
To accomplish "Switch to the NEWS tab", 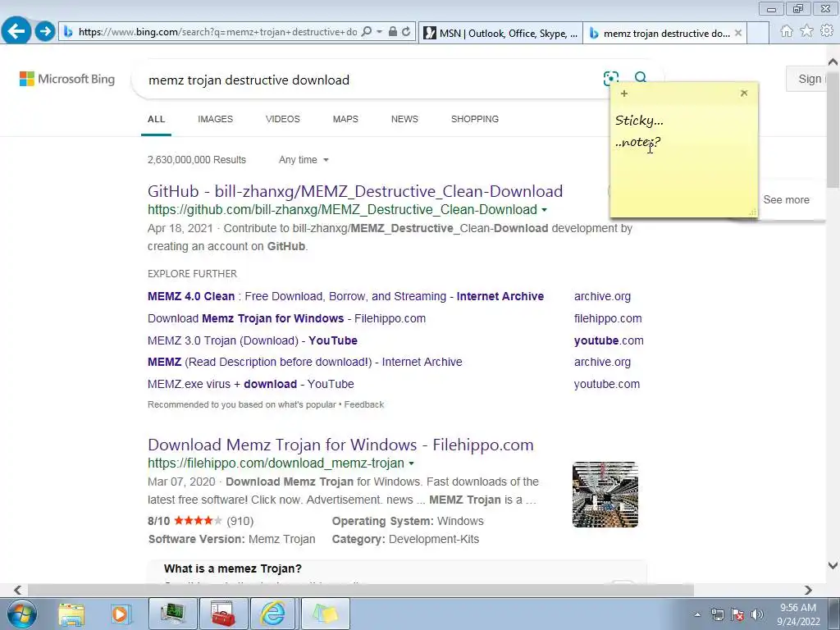I will (x=404, y=119).
